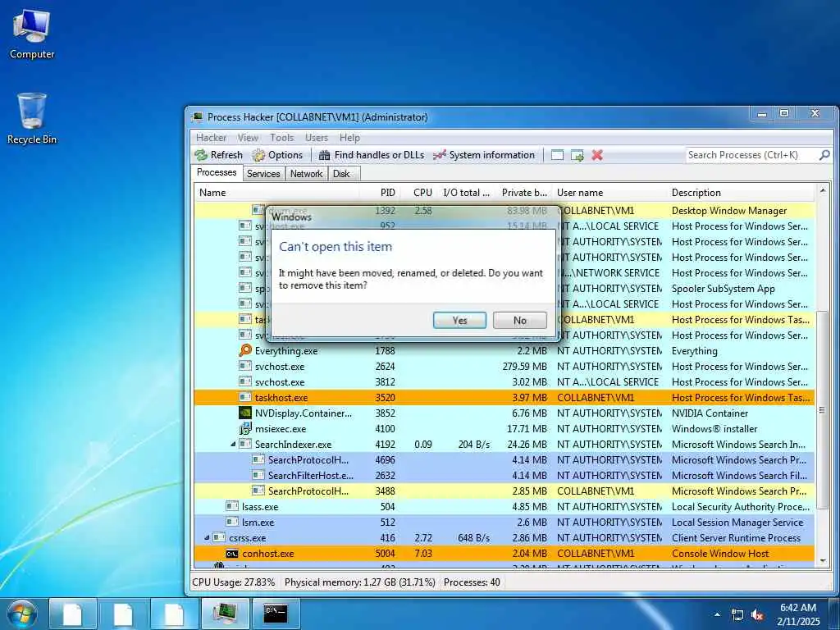Click the process list scroll up arrow

822,190
